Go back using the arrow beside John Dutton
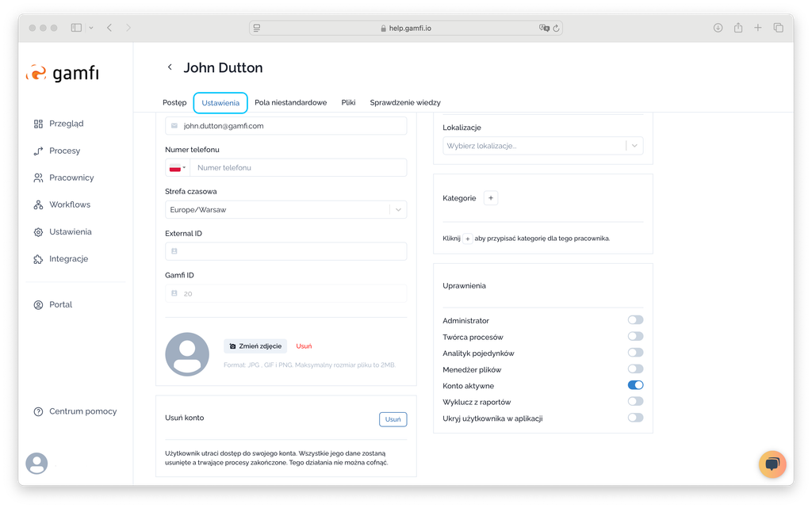This screenshot has width=812, height=508. coord(170,67)
